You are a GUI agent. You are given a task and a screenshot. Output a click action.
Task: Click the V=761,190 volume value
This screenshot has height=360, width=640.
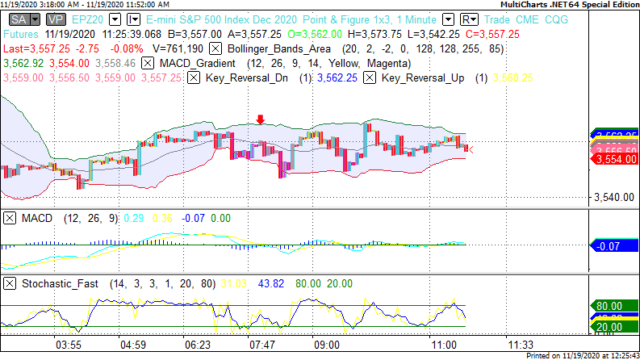click(x=178, y=49)
